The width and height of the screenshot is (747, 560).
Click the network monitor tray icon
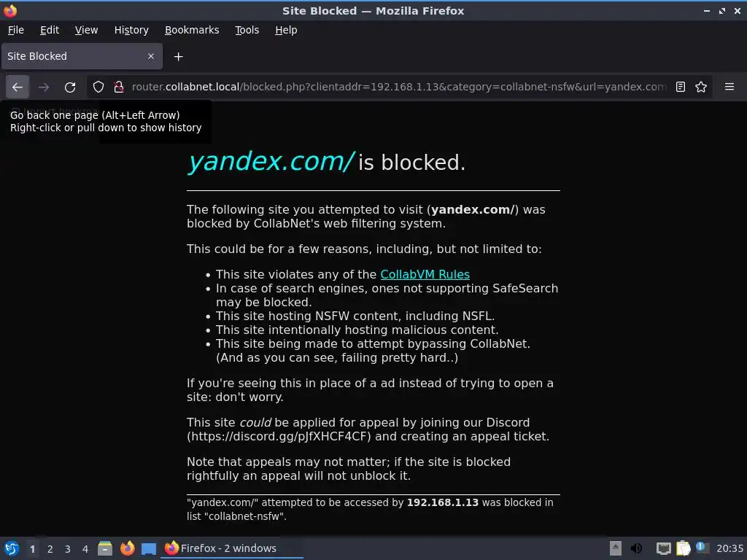pos(663,548)
